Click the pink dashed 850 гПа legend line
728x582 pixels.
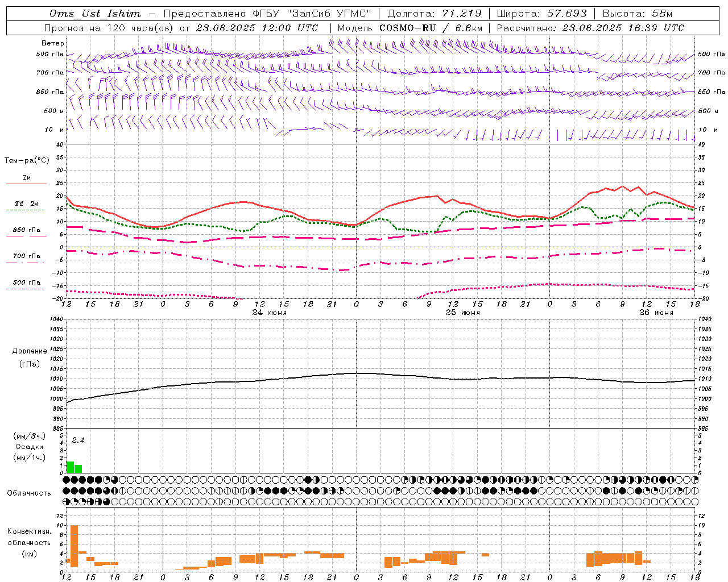pyautogui.click(x=26, y=236)
